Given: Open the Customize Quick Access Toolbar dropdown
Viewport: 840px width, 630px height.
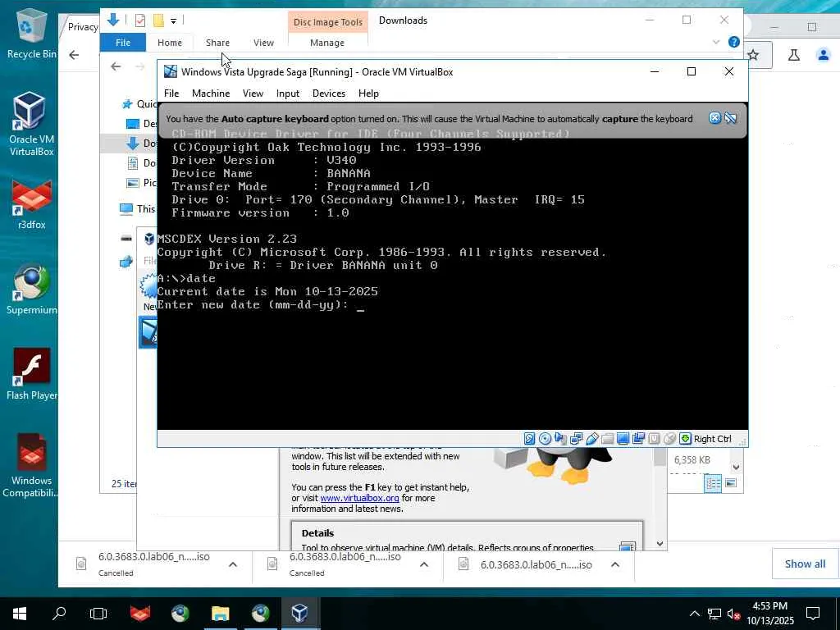Looking at the screenshot, I should click(174, 21).
